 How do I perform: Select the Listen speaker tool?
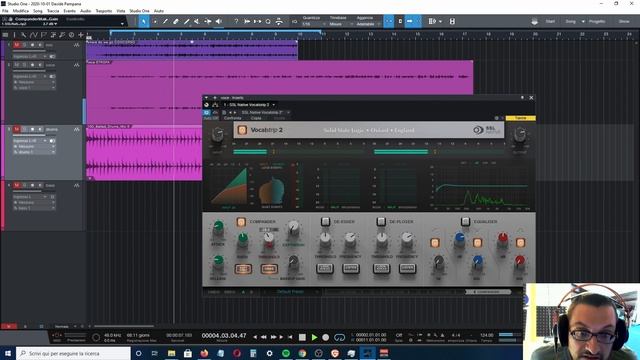coord(219,21)
